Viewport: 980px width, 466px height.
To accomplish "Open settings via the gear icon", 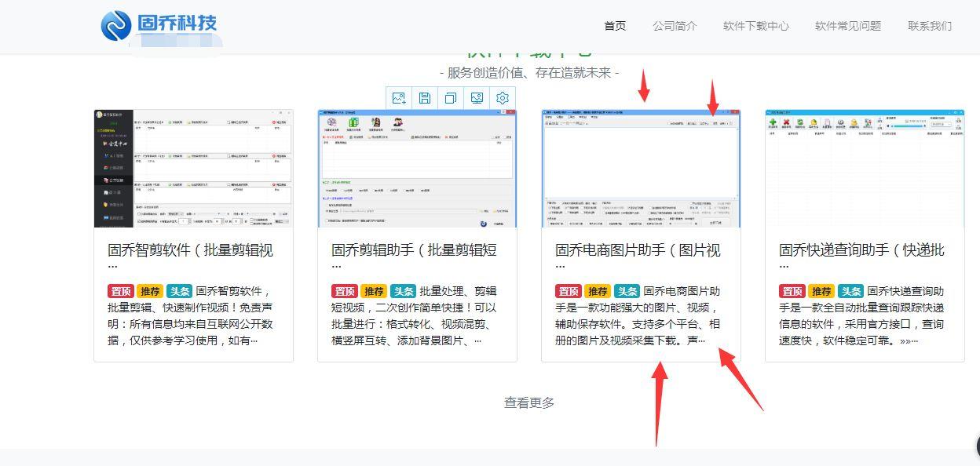I will [x=503, y=98].
